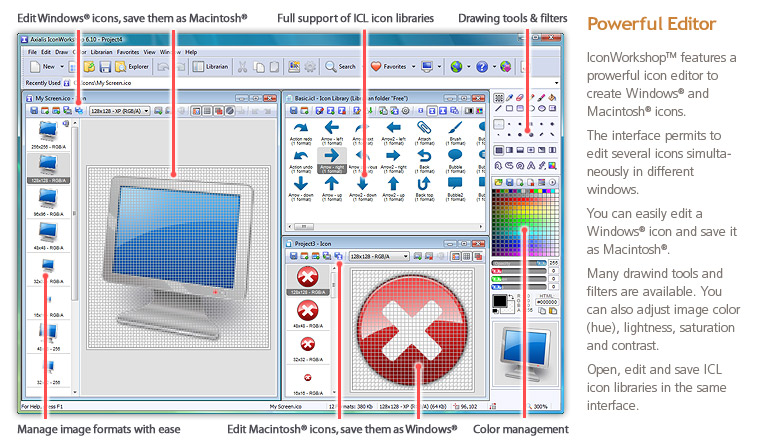This screenshot has width=760, height=440.
Task: Select the first gradient mode in tools panel
Action: (498, 150)
